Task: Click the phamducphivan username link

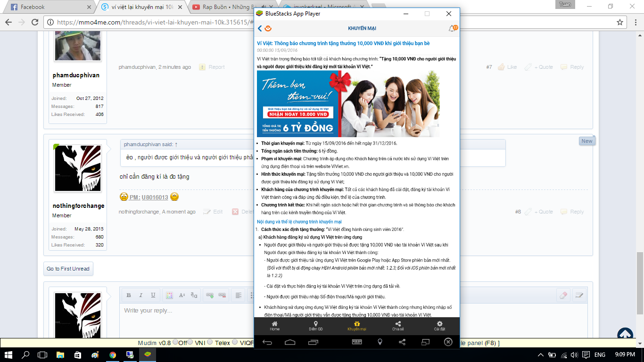Action: tap(76, 75)
